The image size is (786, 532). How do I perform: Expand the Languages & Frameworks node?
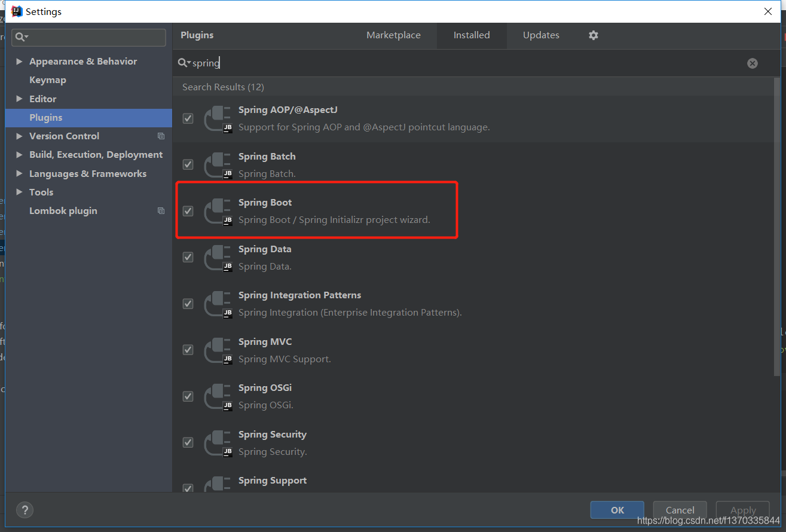click(19, 173)
